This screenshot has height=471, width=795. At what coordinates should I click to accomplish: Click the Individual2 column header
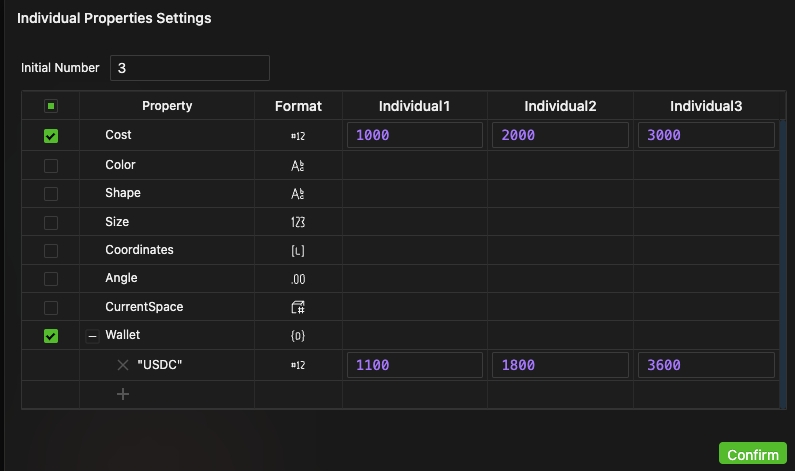tap(560, 106)
